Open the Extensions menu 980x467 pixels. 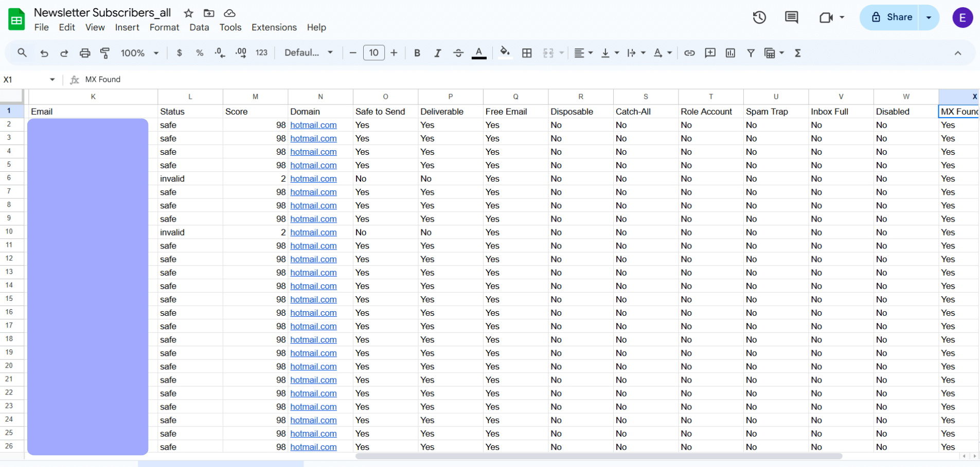click(274, 27)
